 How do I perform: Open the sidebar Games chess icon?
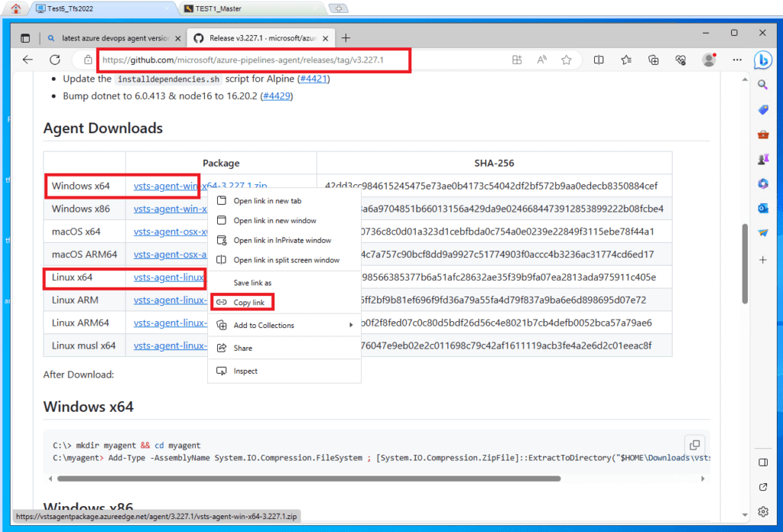click(763, 159)
